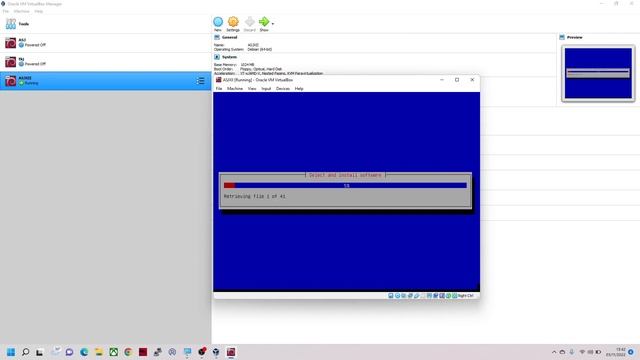
Task: Click the recording status icon
Action: pyautogui.click(x=436, y=296)
